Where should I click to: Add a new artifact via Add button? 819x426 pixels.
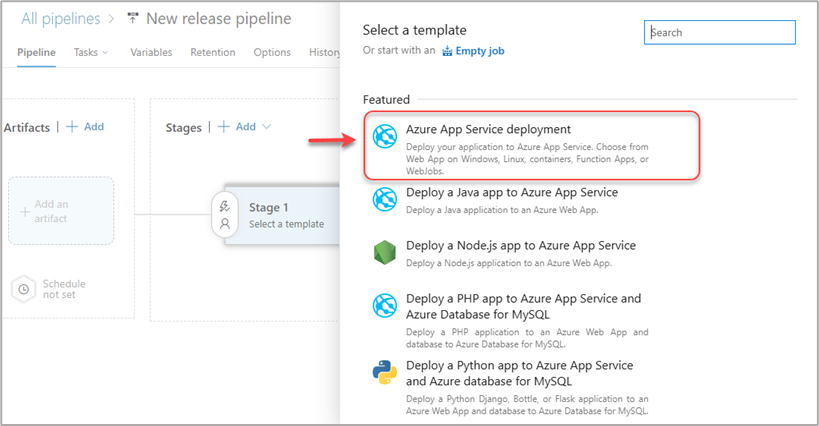pos(85,127)
